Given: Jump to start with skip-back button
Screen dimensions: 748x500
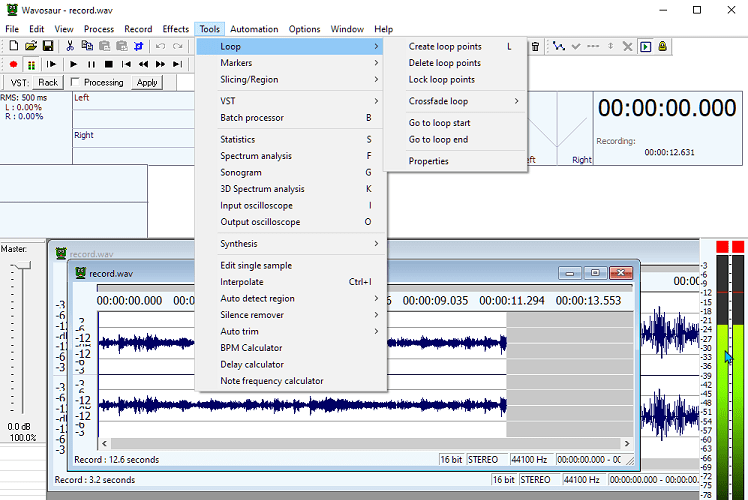Looking at the screenshot, I should point(126,64).
